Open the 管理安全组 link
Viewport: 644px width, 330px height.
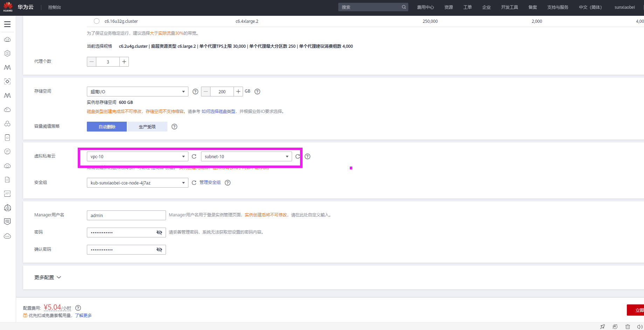pos(210,182)
